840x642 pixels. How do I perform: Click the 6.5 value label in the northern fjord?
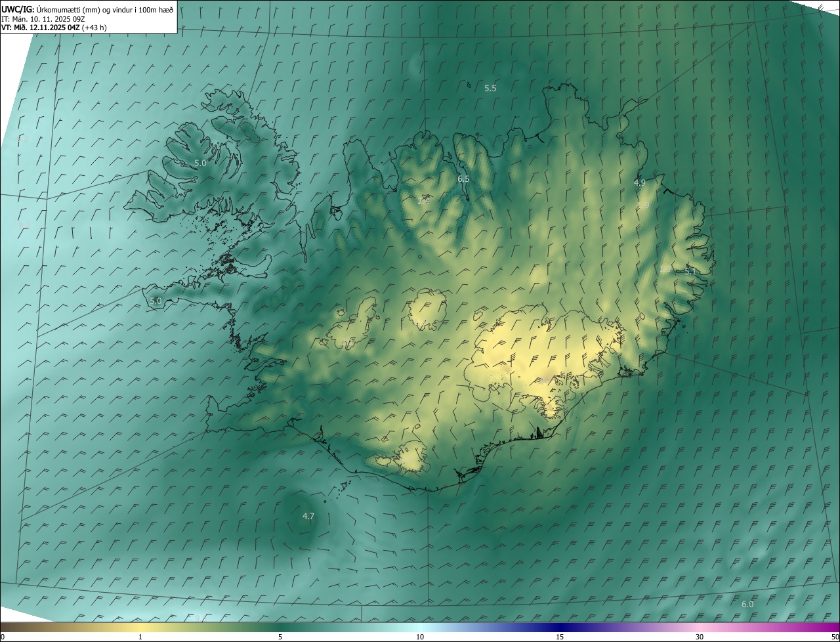click(463, 179)
